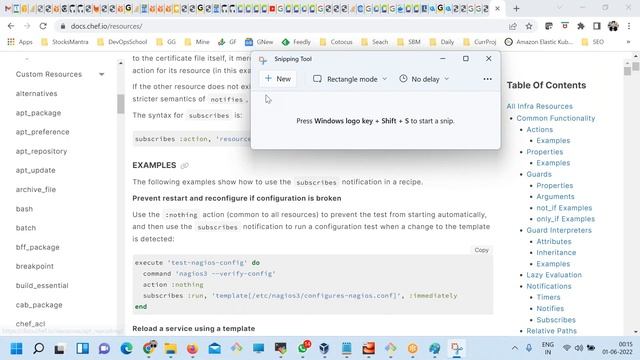Switch to Google Chrome in taskbar
Viewport: 640px width, 360px height.
149,349
